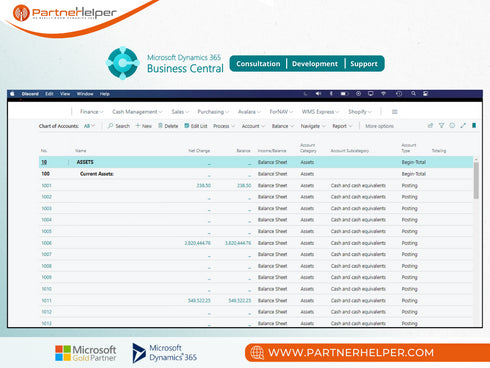Open account number 1011
The width and height of the screenshot is (490, 368).
(x=46, y=301)
